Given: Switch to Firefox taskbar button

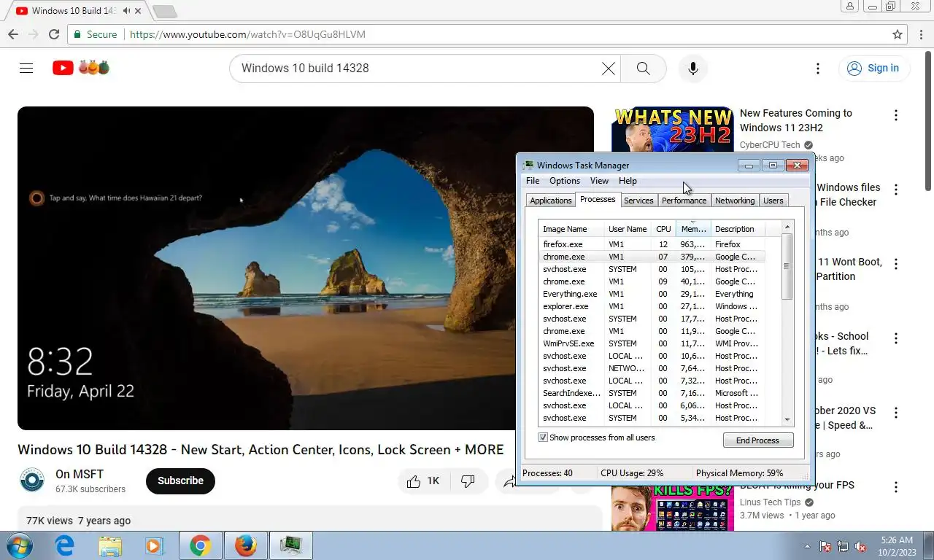Looking at the screenshot, I should pyautogui.click(x=246, y=545).
